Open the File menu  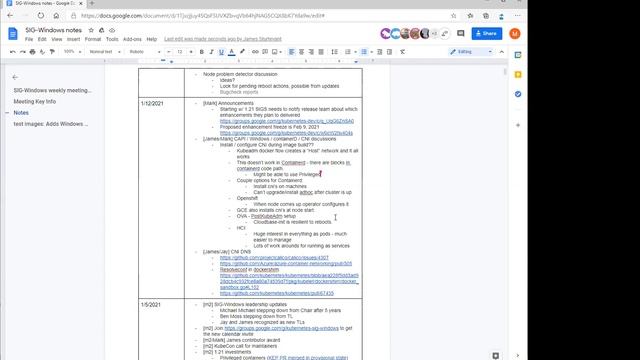[29, 39]
